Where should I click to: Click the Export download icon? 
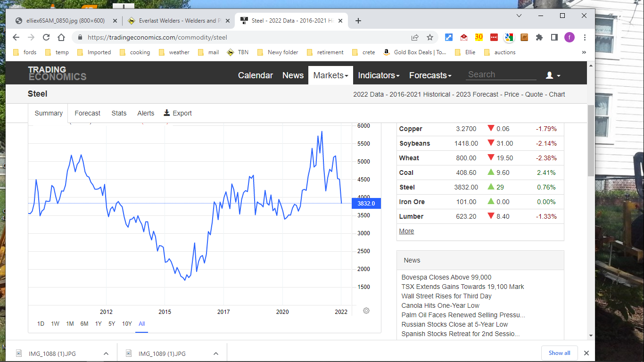tap(166, 113)
